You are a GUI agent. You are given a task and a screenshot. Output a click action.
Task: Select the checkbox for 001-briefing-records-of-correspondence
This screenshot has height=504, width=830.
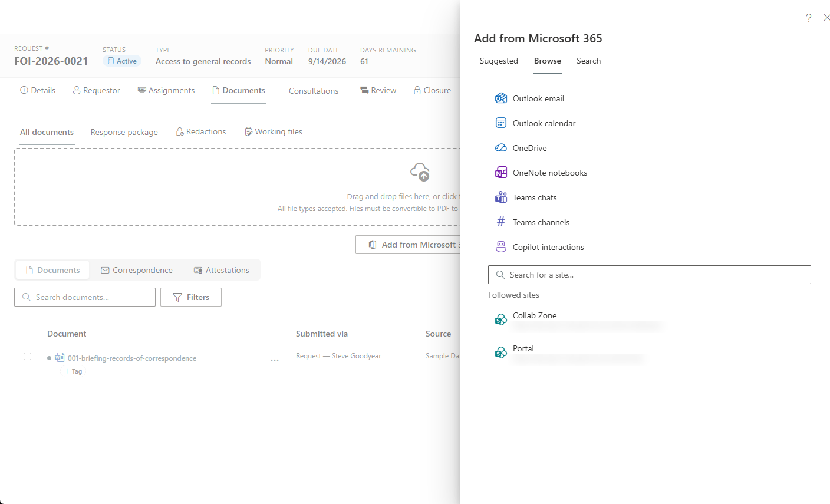[x=27, y=356]
